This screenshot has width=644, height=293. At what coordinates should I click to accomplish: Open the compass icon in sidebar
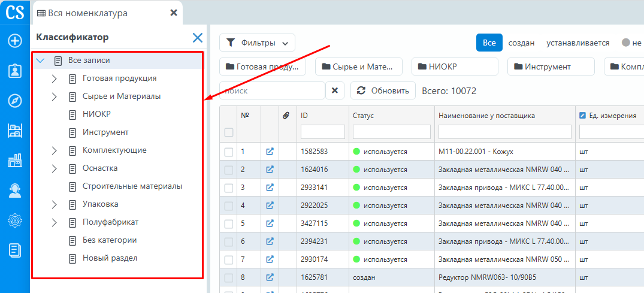tap(15, 101)
